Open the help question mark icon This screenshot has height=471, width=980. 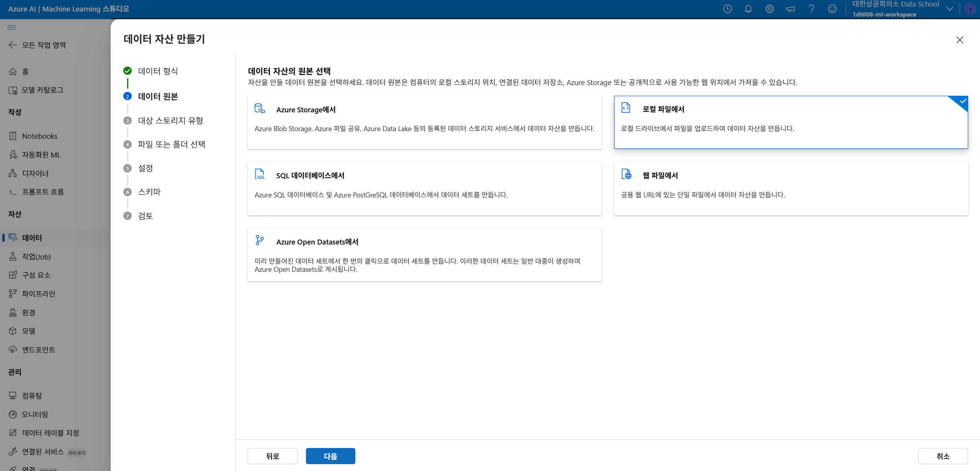[x=811, y=9]
